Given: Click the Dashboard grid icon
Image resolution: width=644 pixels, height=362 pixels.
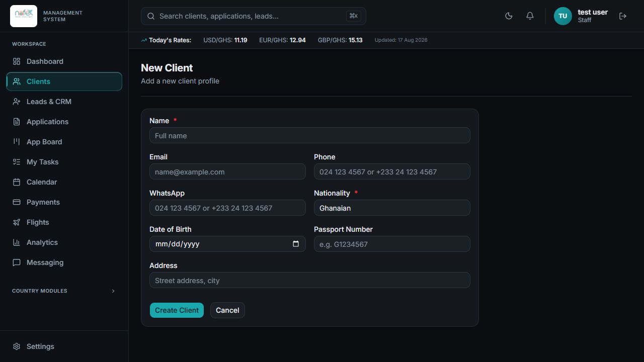Looking at the screenshot, I should [x=17, y=61].
